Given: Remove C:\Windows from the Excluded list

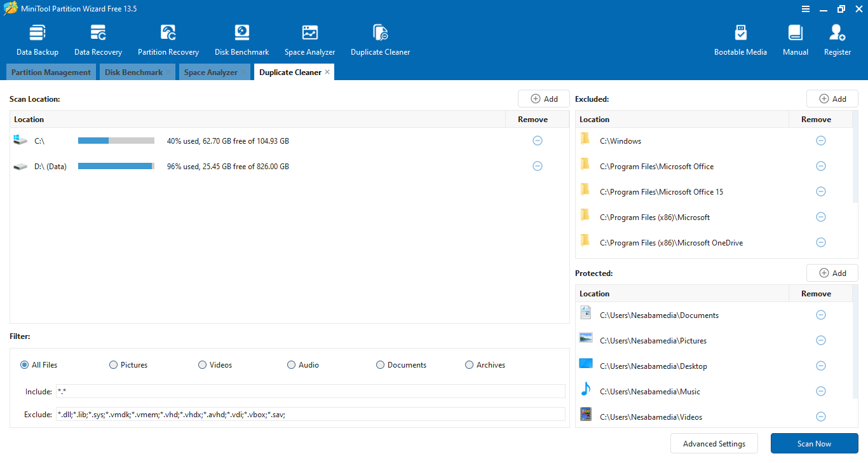Looking at the screenshot, I should pyautogui.click(x=820, y=141).
